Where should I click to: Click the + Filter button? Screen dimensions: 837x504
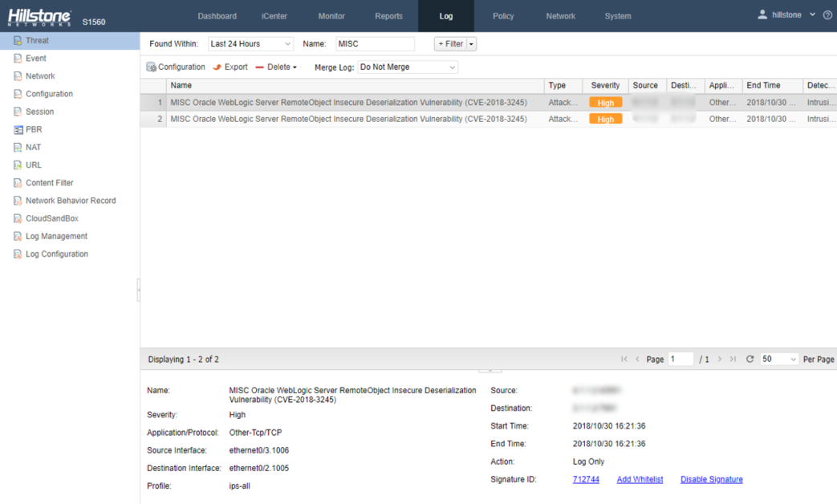tap(450, 44)
